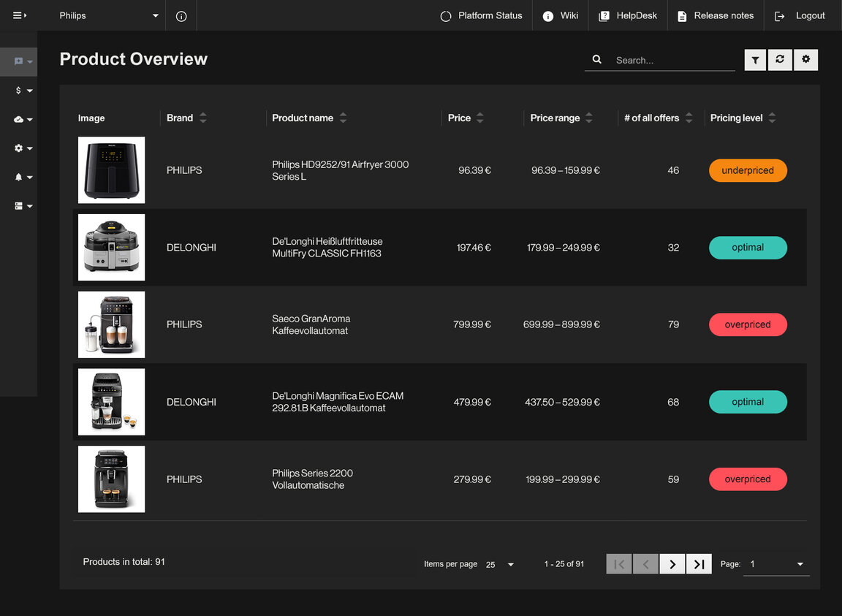Click the info circle icon beside Philips
This screenshot has height=616, width=842.
coord(181,16)
